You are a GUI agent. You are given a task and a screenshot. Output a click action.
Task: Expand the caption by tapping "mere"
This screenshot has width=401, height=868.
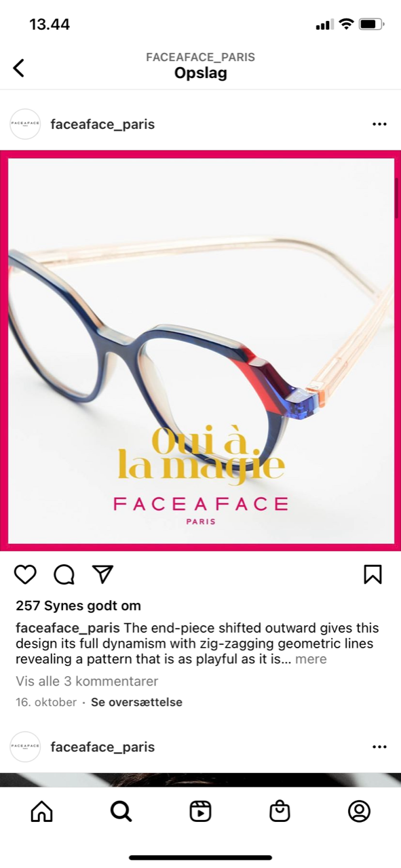(311, 659)
